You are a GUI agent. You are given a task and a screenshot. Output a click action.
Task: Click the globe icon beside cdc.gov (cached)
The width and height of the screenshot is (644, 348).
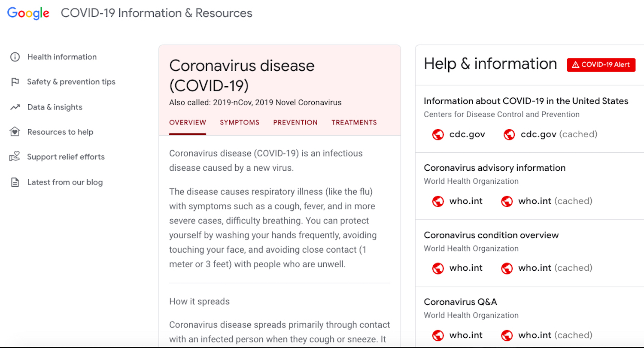pyautogui.click(x=509, y=135)
